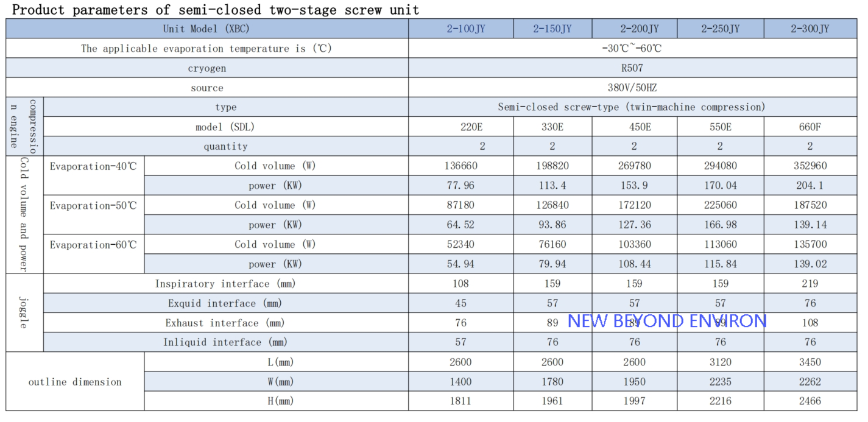Select the length value 3450
This screenshot has width=868, height=422.
pyautogui.click(x=810, y=362)
